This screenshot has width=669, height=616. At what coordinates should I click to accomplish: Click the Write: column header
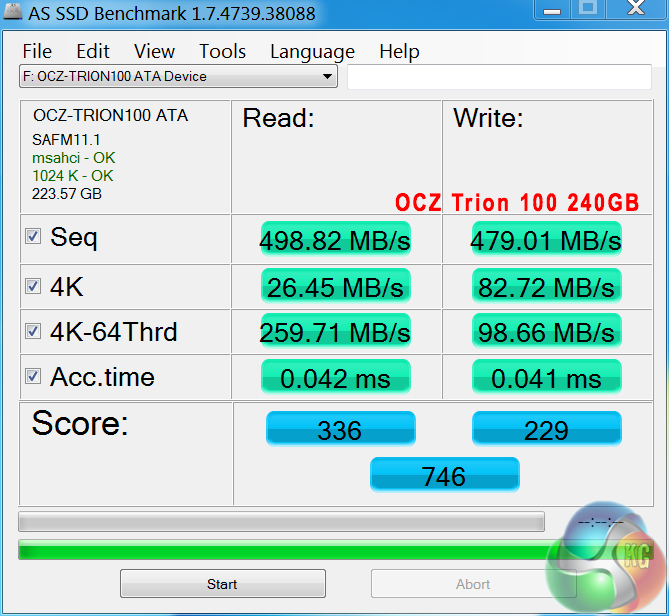tap(488, 118)
